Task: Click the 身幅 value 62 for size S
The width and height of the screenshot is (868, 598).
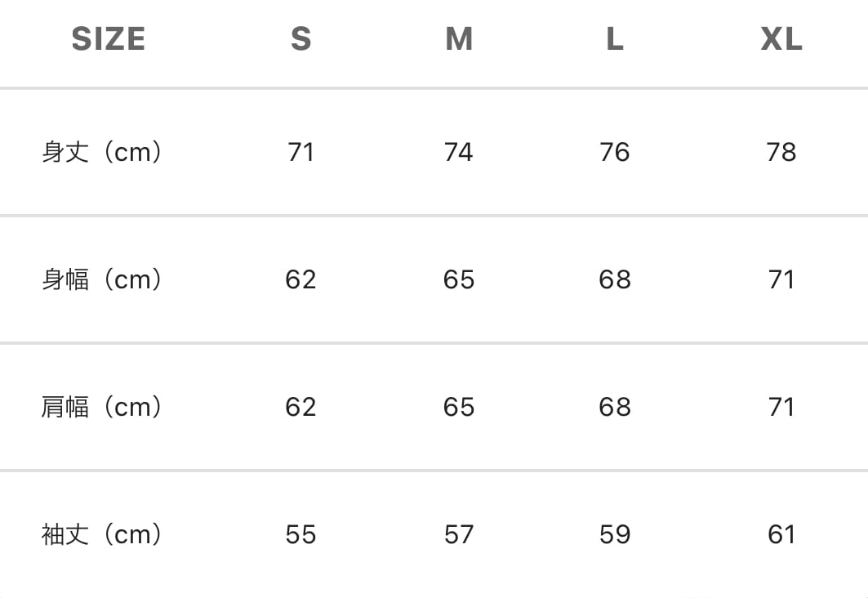Action: pos(300,279)
